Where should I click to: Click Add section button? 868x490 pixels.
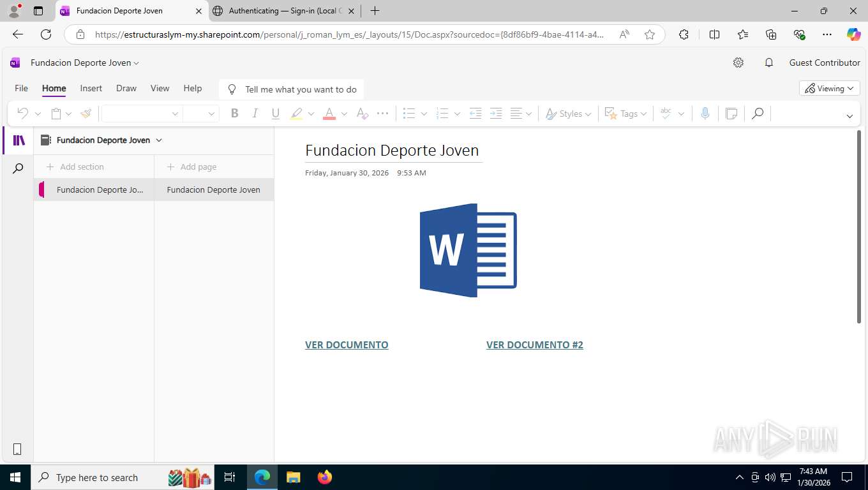pyautogui.click(x=75, y=167)
